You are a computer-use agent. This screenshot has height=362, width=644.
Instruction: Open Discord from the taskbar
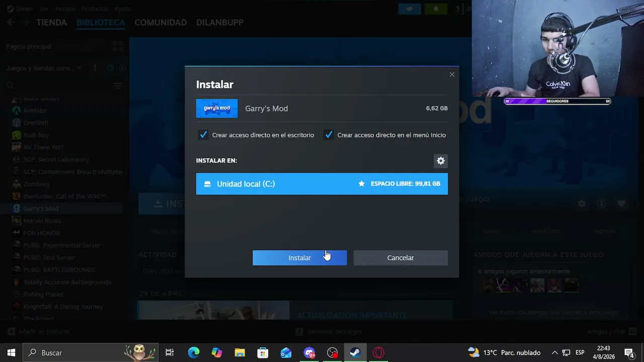point(309,352)
